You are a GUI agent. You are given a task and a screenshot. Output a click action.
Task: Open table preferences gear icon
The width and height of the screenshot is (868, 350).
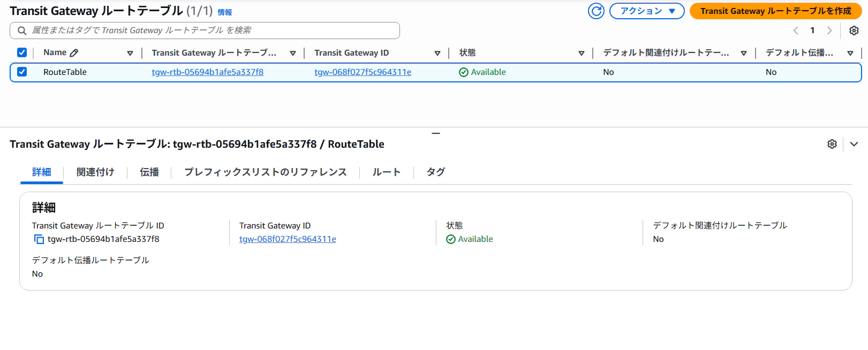tap(854, 31)
